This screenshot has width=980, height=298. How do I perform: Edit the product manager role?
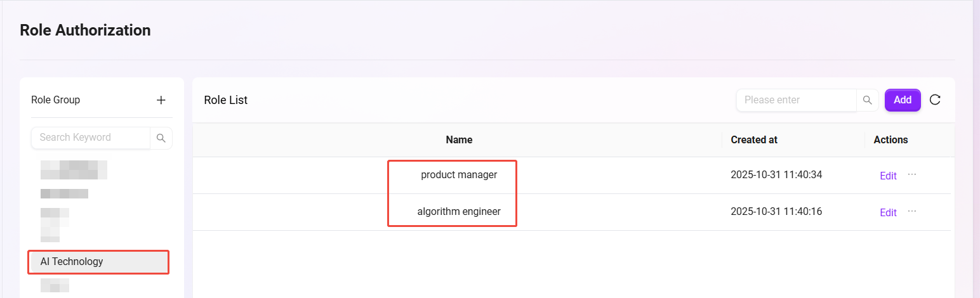[x=888, y=176]
